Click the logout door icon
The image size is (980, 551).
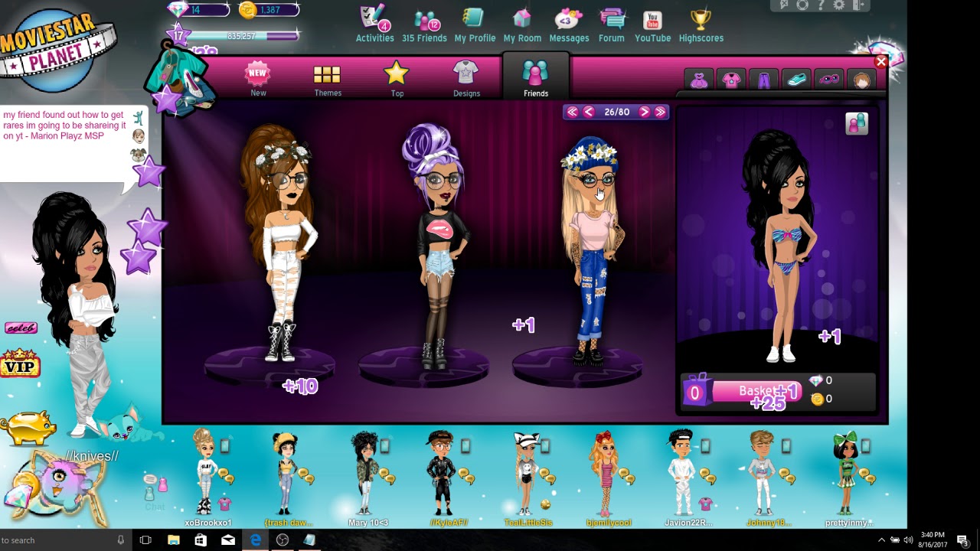857,5
